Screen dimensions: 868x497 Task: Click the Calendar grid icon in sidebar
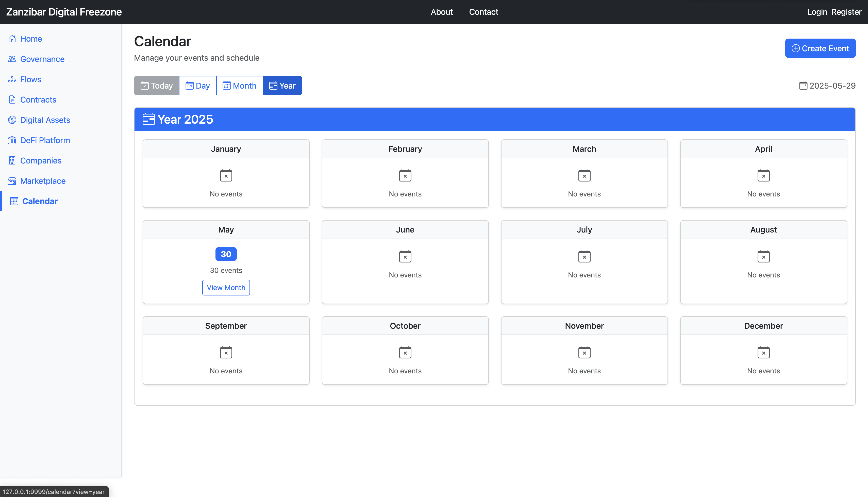coord(14,201)
